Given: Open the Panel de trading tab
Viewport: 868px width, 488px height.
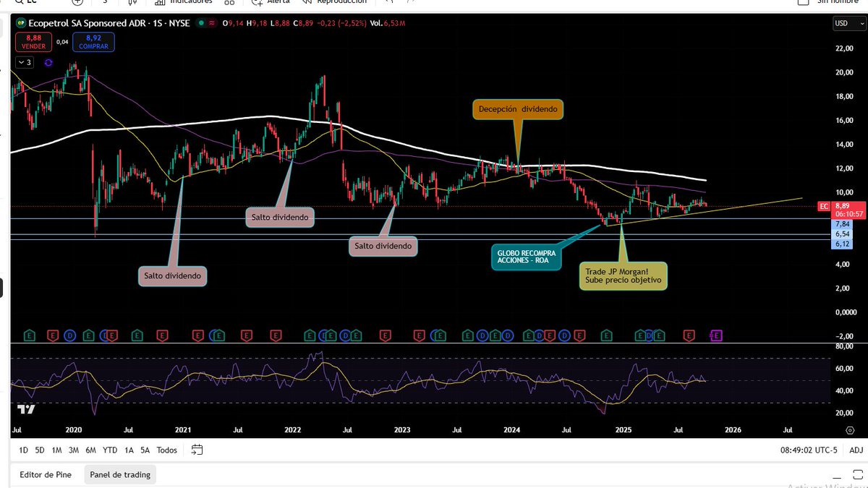Looking at the screenshot, I should tap(120, 475).
